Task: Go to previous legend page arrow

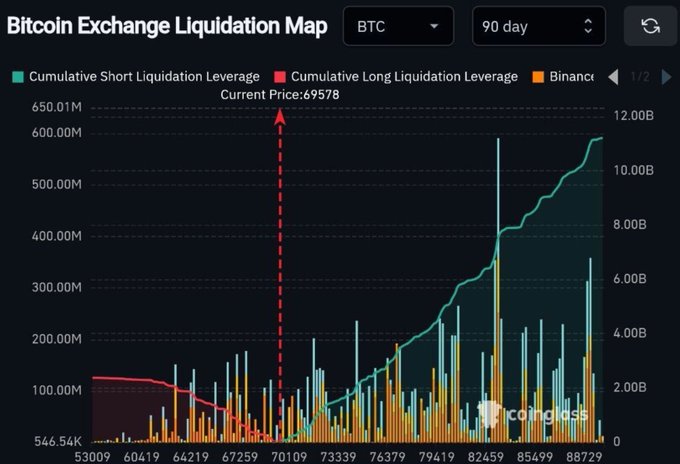Action: (x=613, y=76)
